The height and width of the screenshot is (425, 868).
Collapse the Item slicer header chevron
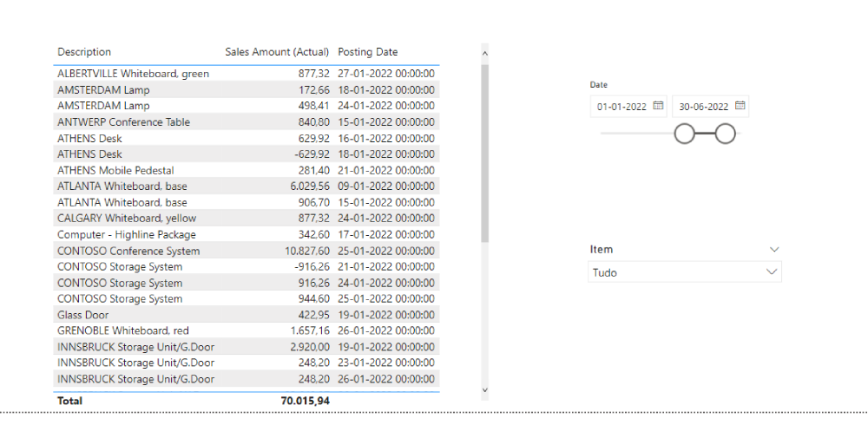[774, 250]
